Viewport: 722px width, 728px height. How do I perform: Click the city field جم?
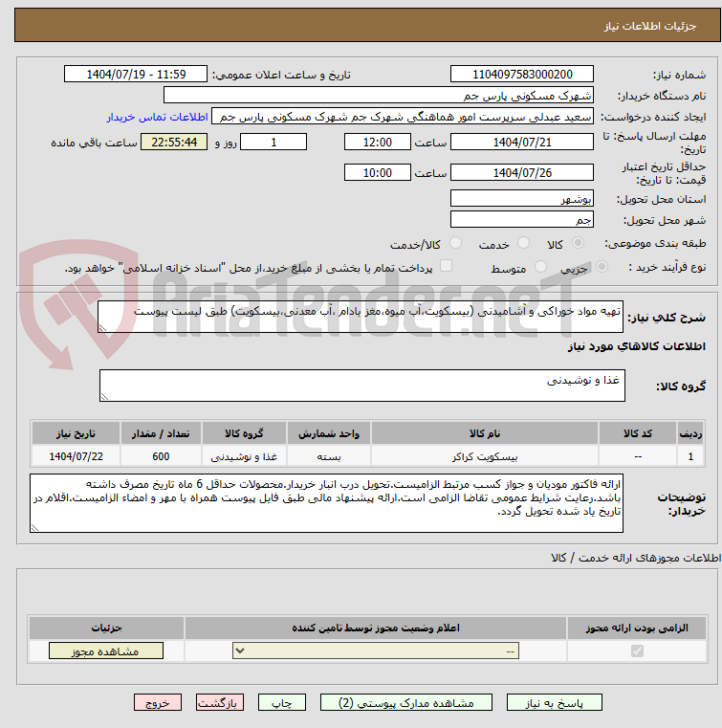(522, 220)
